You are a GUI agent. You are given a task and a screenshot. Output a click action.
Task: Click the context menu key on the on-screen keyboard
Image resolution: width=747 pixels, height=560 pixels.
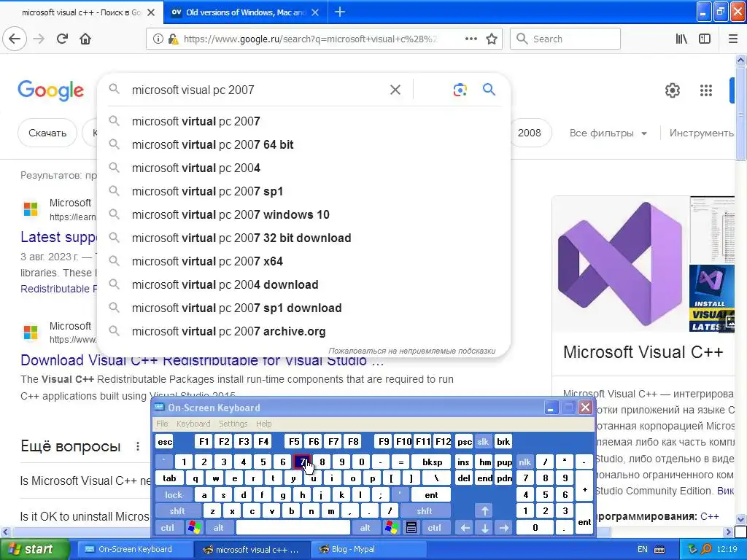(x=411, y=528)
